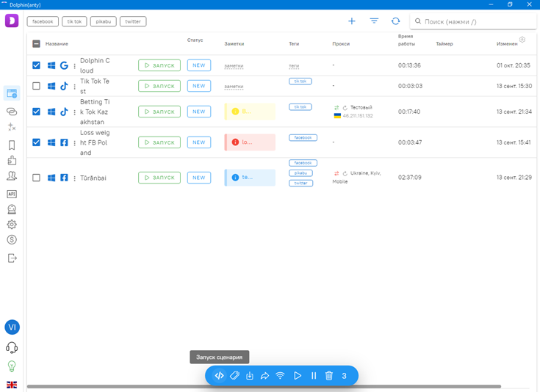Select the pikabu tag filter at top
The image size is (540, 392).
pyautogui.click(x=103, y=22)
